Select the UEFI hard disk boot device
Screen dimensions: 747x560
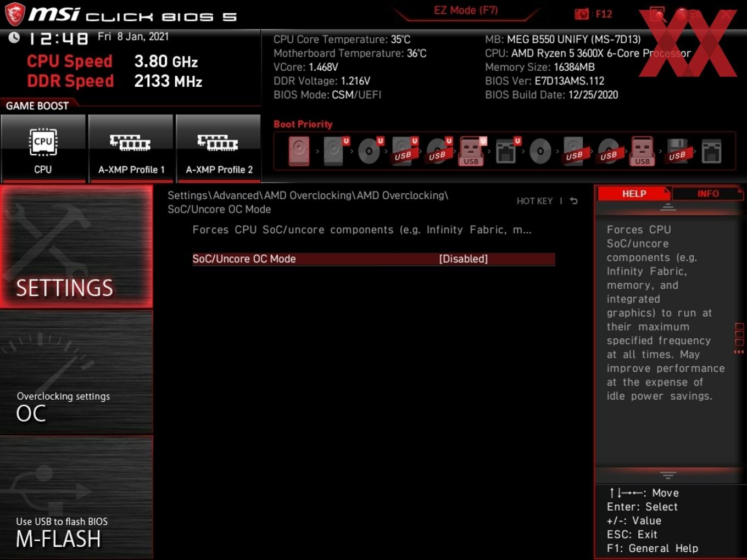point(334,151)
